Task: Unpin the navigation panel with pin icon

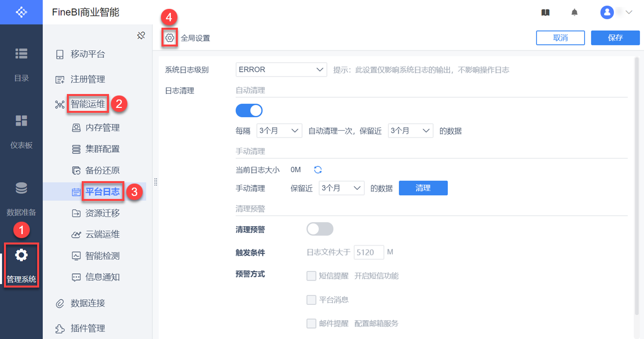Action: (x=141, y=35)
